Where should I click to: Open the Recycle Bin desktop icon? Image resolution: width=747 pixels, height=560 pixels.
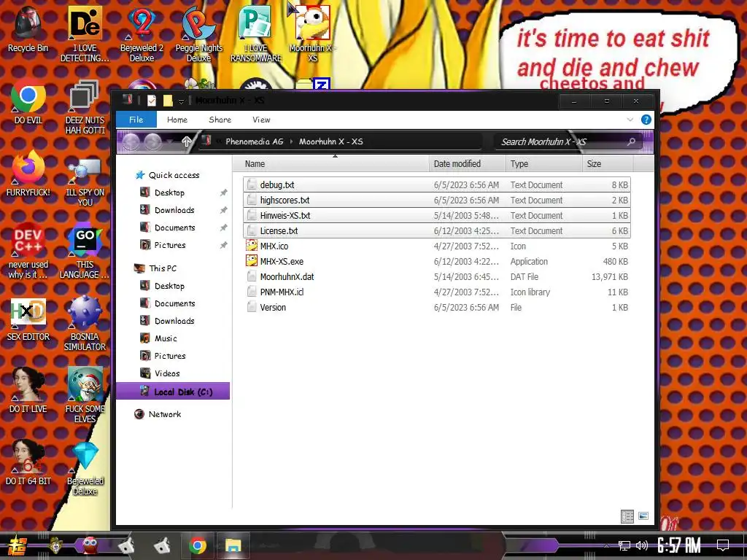(28, 29)
